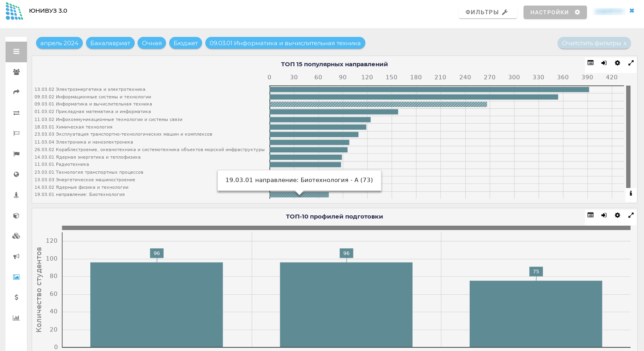The width and height of the screenshot is (644, 351).
Task: Click label 11.03.01 Радиотехника
Action: (x=62, y=165)
